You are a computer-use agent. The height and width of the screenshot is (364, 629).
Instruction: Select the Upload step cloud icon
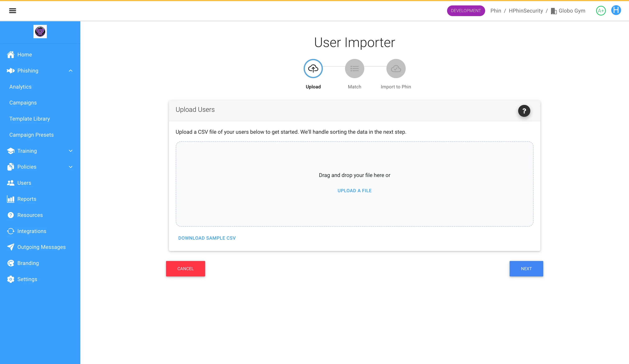(313, 69)
